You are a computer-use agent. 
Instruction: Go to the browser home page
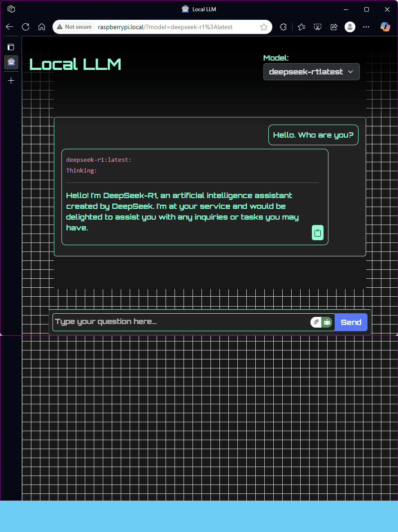point(42,27)
